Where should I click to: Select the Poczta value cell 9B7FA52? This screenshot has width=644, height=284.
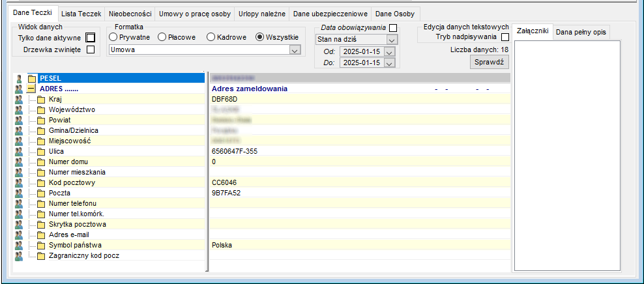coord(360,193)
